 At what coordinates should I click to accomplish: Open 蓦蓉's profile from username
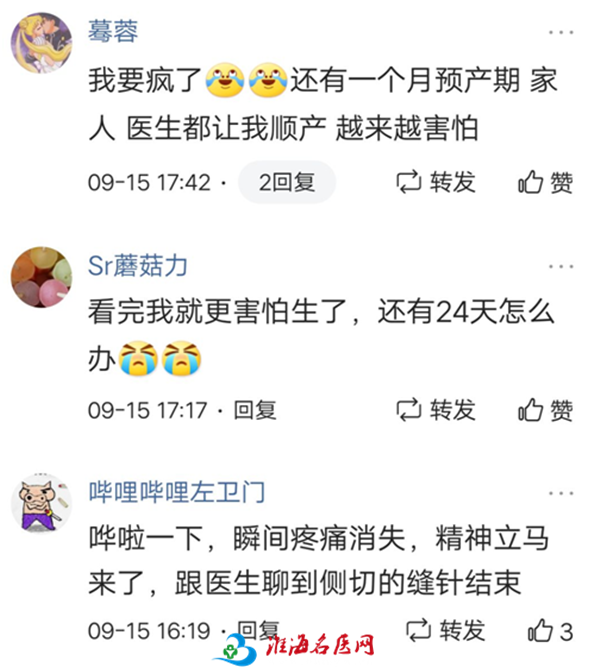point(113,31)
